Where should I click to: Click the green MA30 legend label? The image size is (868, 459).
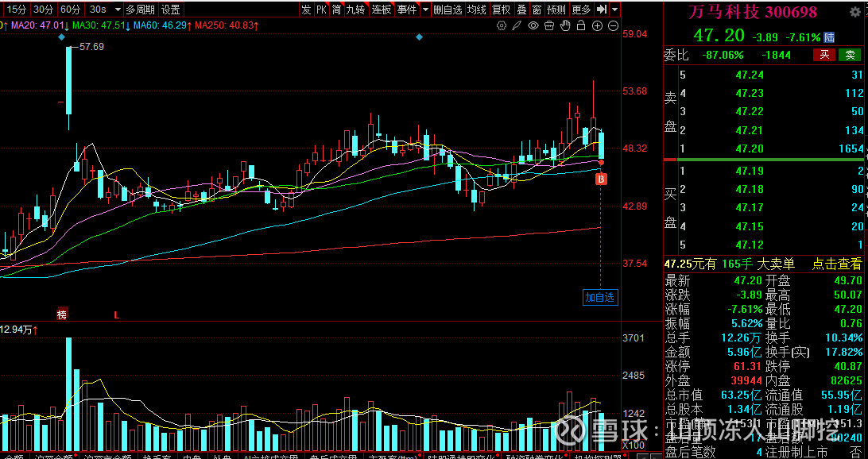pos(101,25)
